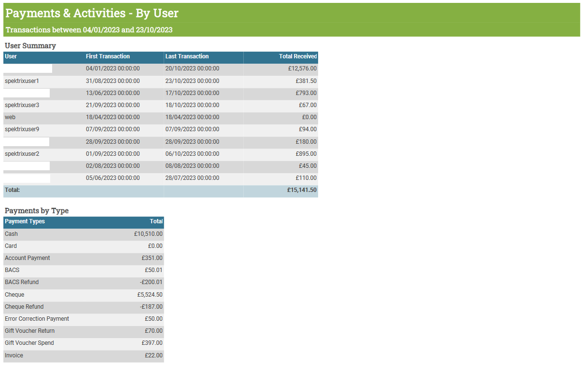Image resolution: width=588 pixels, height=368 pixels.
Task: Click the 'Total Received' column header
Action: [298, 56]
